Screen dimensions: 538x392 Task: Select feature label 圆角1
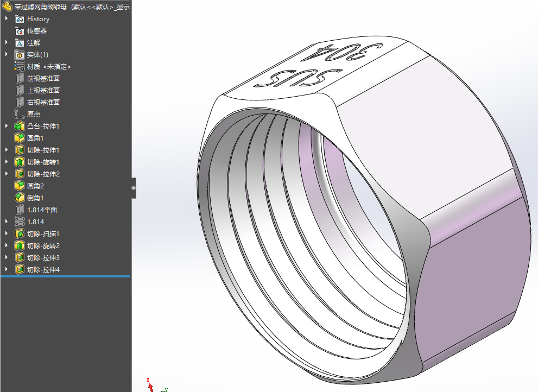35,138
